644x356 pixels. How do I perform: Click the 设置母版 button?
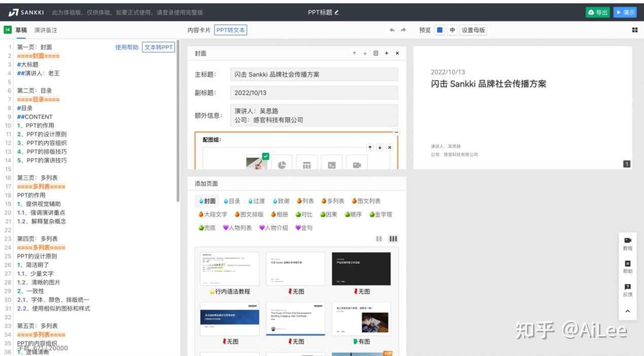click(473, 30)
